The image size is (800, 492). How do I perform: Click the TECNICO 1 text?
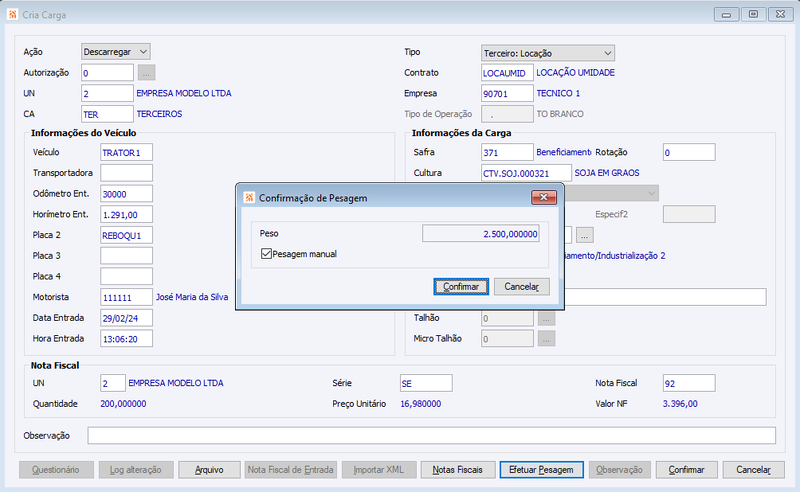tap(558, 93)
